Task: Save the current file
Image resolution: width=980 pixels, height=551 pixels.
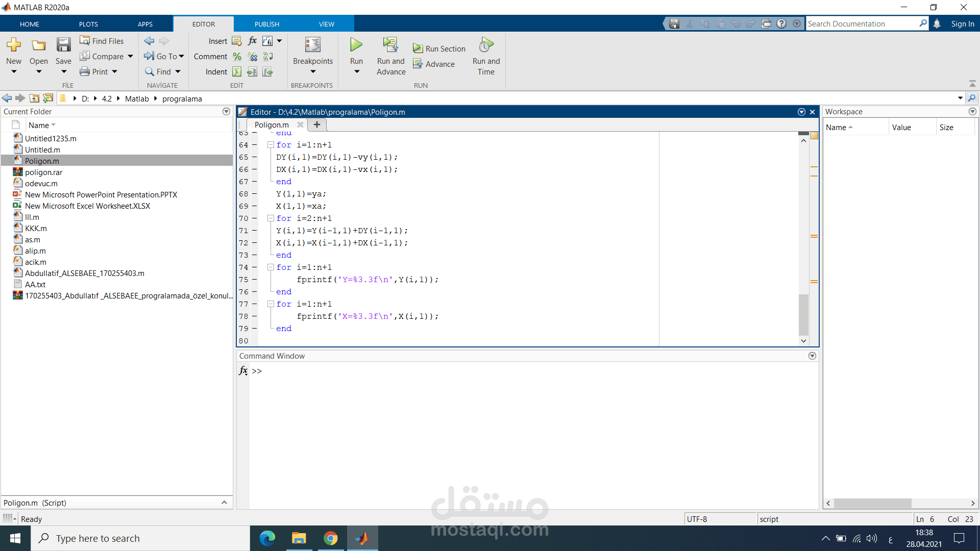Action: pos(63,45)
